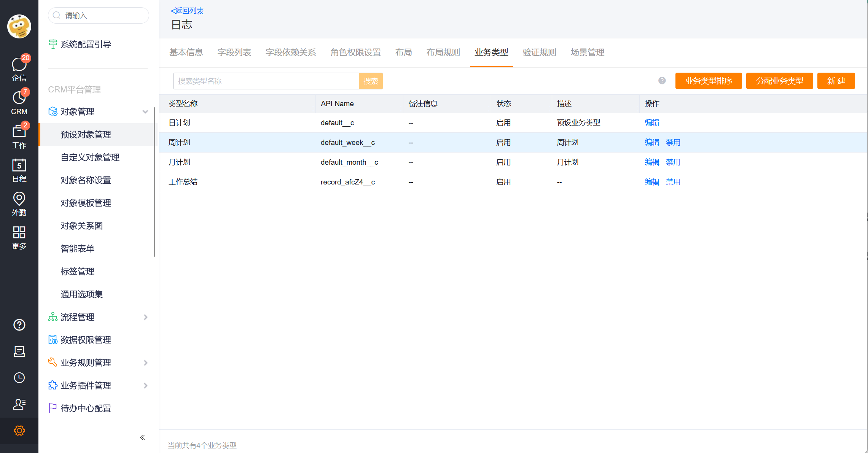Click the 流程管理 flow icon
This screenshot has width=868, height=453.
[53, 317]
